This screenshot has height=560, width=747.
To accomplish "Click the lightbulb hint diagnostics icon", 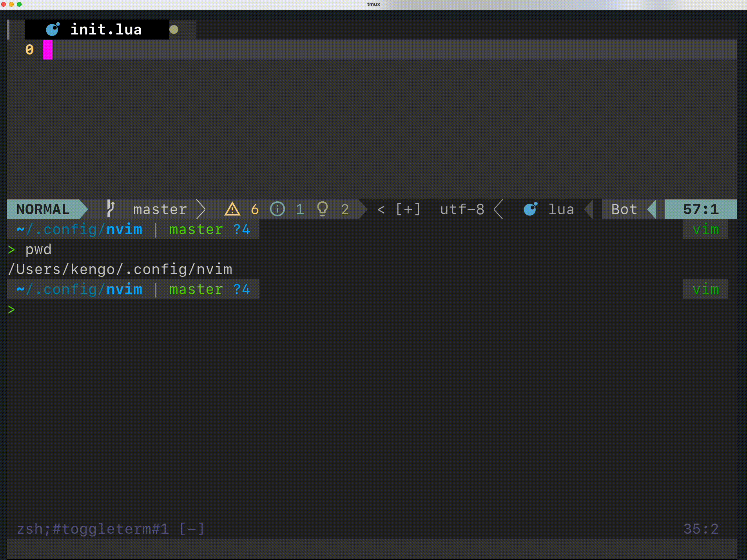I will point(323,209).
